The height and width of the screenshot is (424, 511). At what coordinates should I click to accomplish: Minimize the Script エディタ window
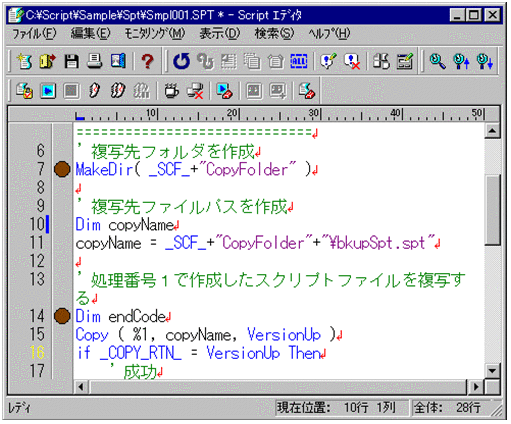coord(457,15)
